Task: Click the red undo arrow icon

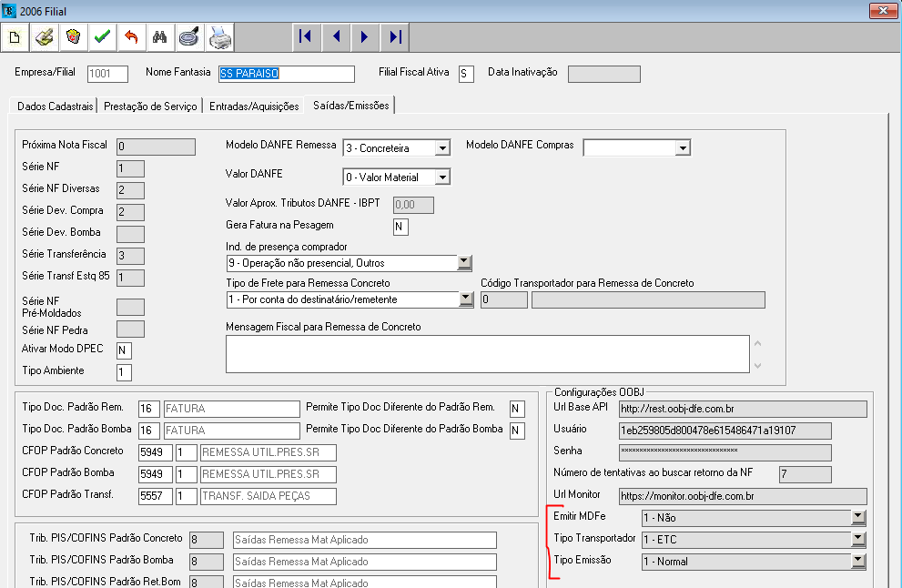Action: 131,37
